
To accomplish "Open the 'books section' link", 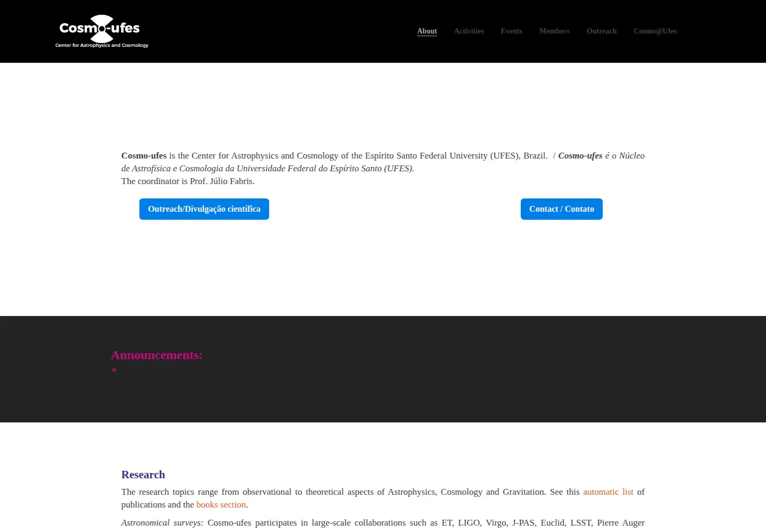I will click(x=221, y=505).
